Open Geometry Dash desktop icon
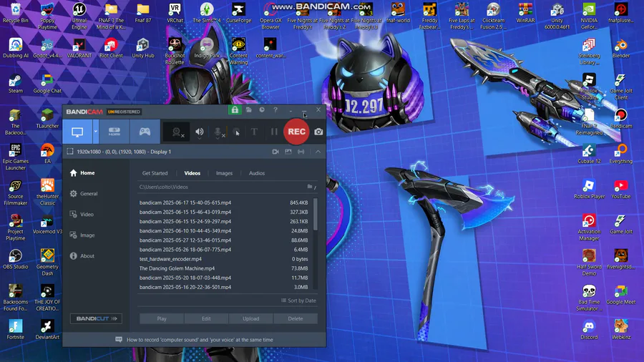The height and width of the screenshot is (362, 644). 47,263
